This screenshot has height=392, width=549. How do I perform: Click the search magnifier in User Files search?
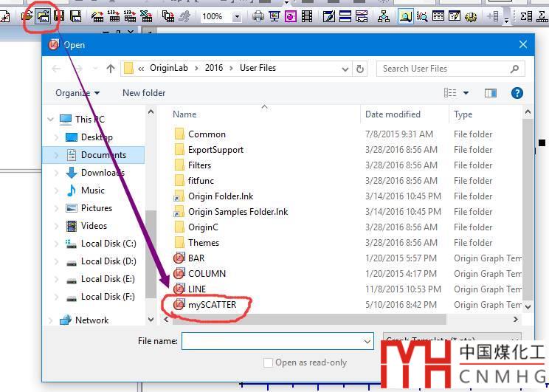pos(514,69)
